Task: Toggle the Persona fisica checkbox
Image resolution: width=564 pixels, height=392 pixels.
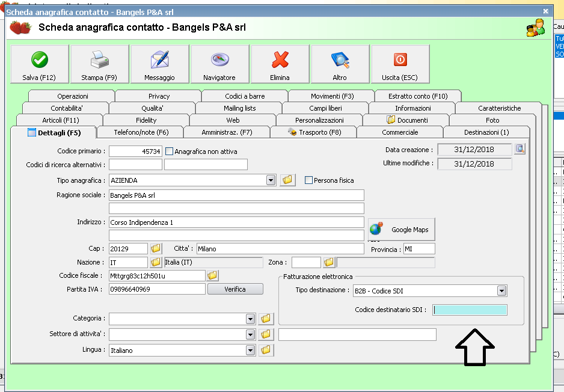Action: 308,180
